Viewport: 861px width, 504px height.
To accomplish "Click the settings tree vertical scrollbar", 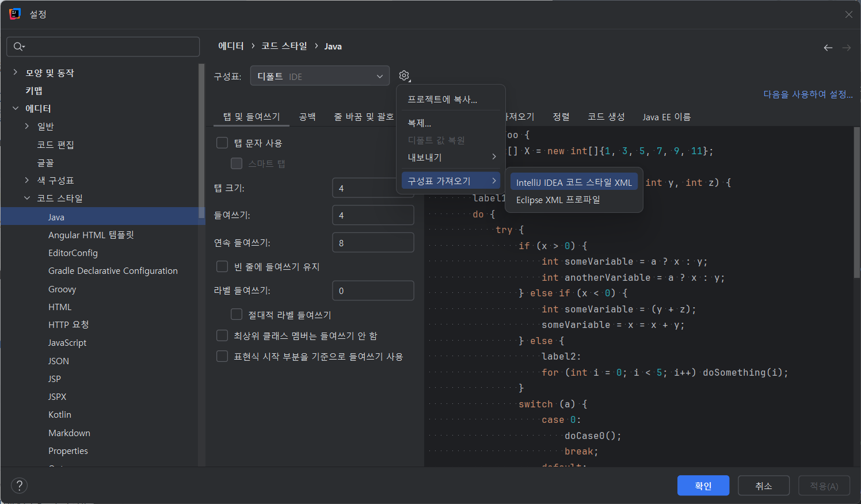I will point(201,141).
